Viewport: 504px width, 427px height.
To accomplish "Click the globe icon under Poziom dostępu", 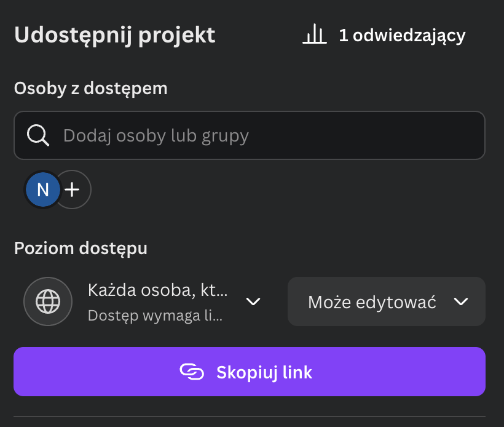I will [x=47, y=301].
